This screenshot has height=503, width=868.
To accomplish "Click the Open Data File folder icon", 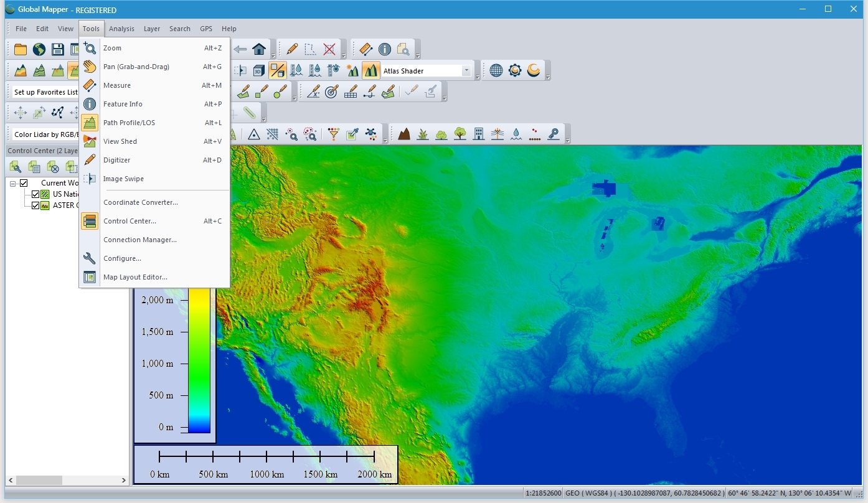I will pos(21,50).
